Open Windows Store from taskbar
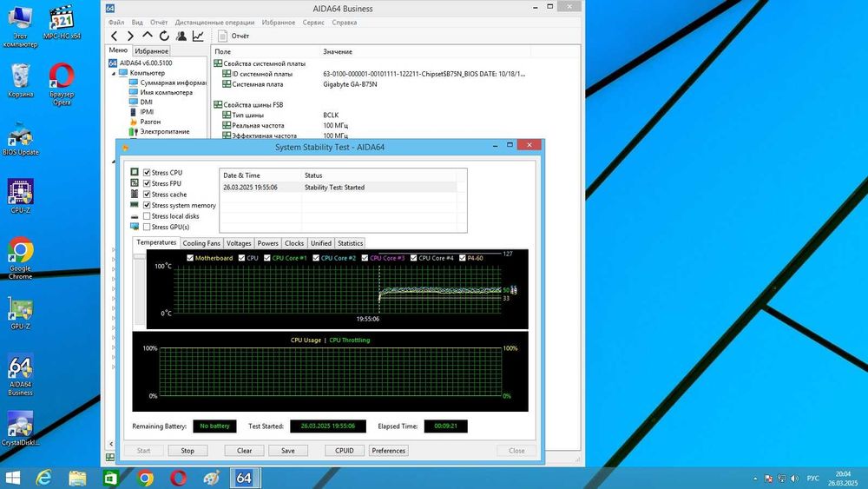 (x=111, y=478)
